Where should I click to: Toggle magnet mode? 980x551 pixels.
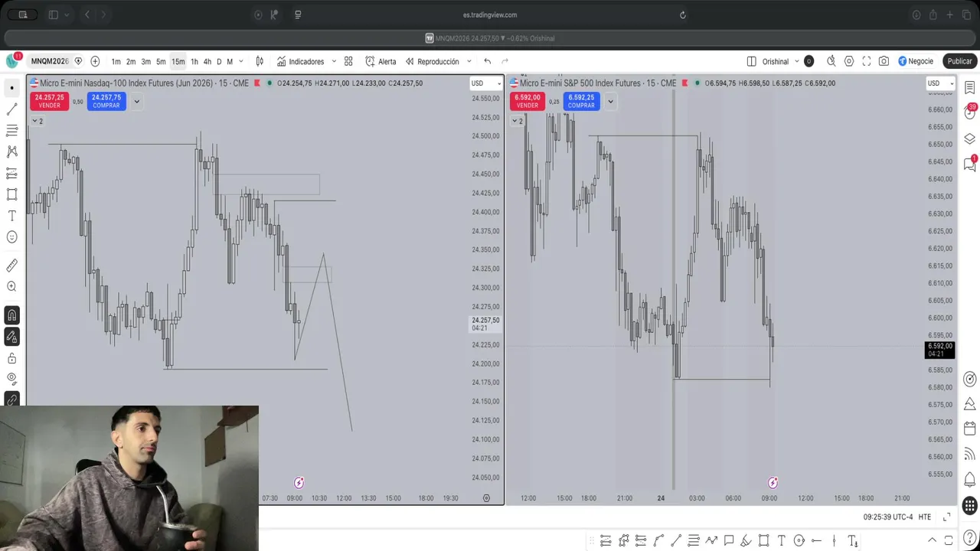(11, 315)
